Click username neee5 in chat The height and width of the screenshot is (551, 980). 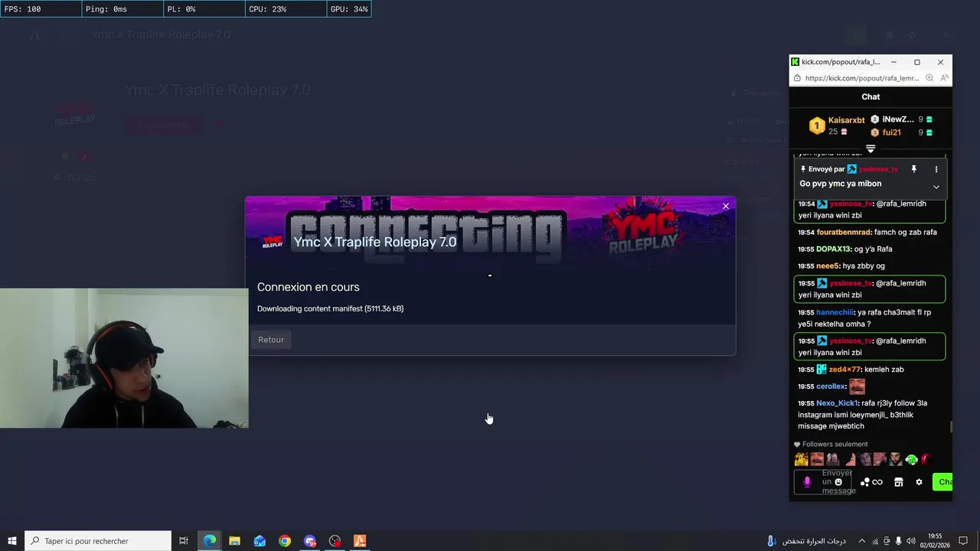point(828,266)
